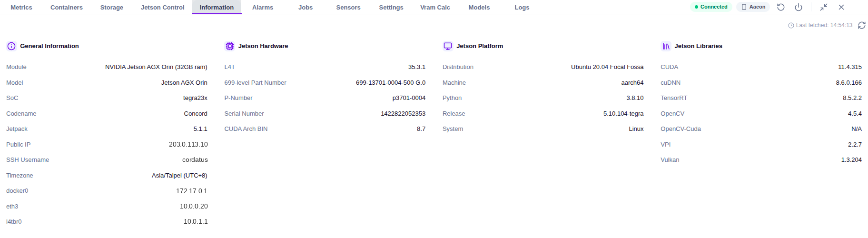Go to the Settings tab
The height and width of the screenshot is (238, 868).
click(x=391, y=8)
